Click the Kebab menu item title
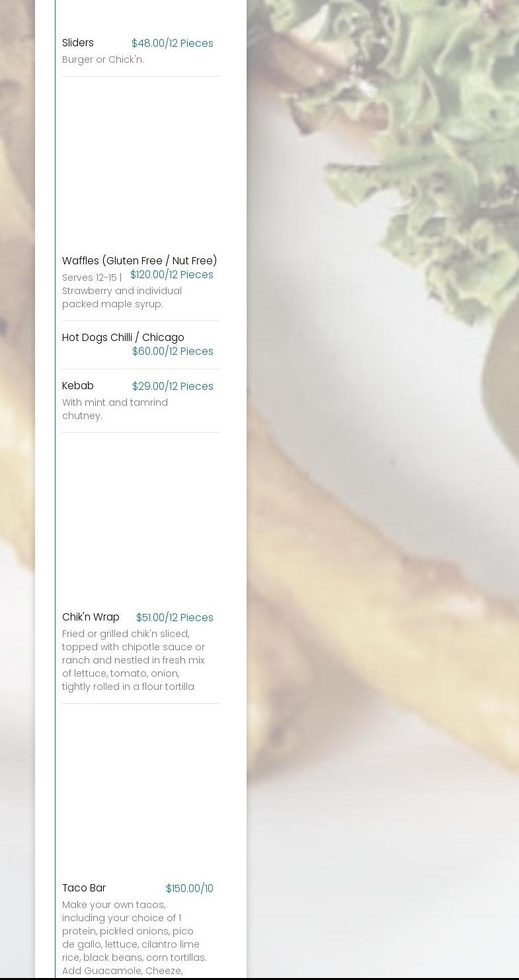Image resolution: width=519 pixels, height=980 pixels. click(x=77, y=386)
